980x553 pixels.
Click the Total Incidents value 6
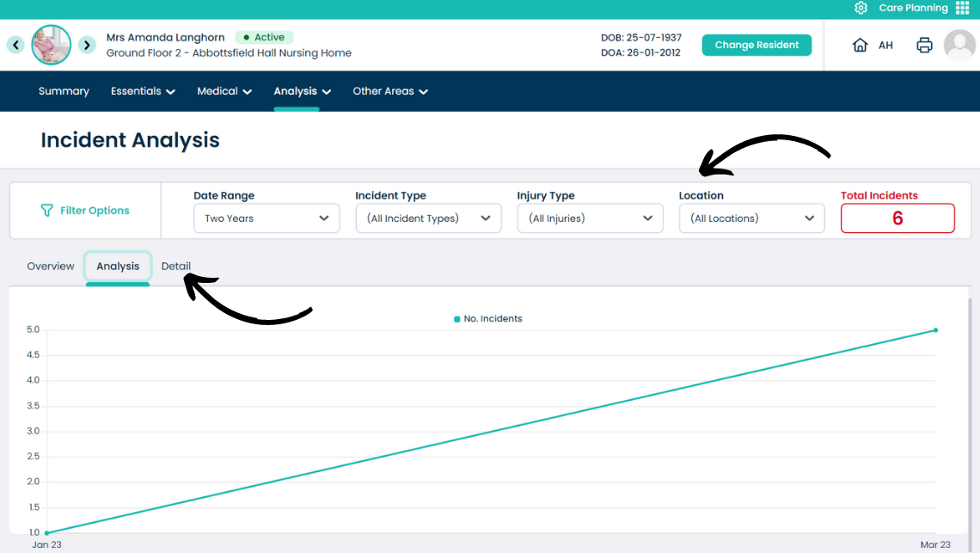(897, 218)
